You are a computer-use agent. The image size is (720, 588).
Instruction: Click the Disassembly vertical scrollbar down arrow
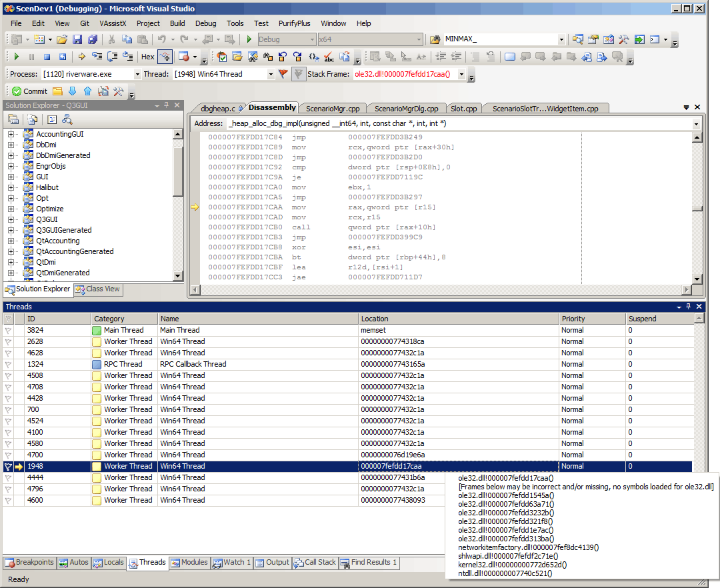(697, 279)
